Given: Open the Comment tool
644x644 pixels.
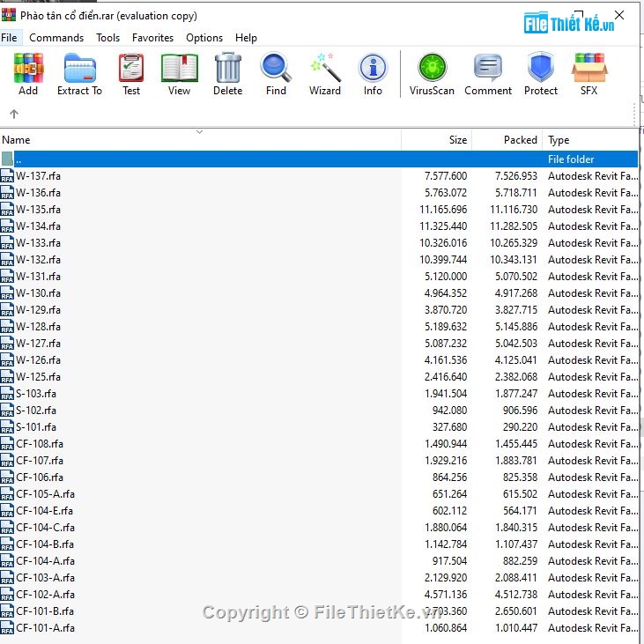Looking at the screenshot, I should 488,67.
